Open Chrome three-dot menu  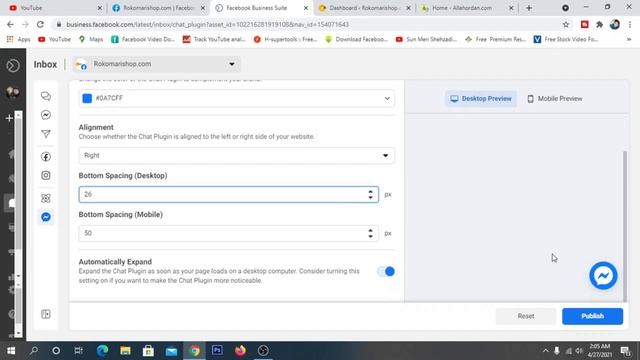point(630,24)
